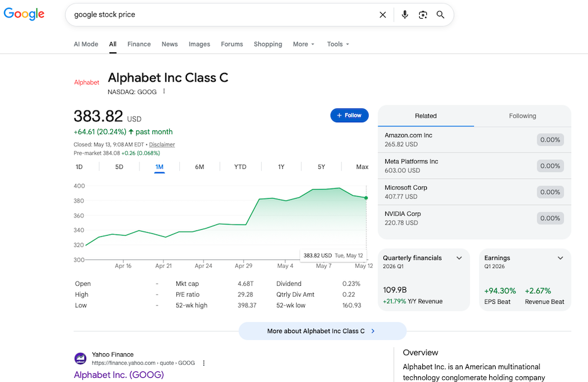The image size is (588, 382).
Task: Click the 52-wk low value 160.93
Action: [352, 306]
